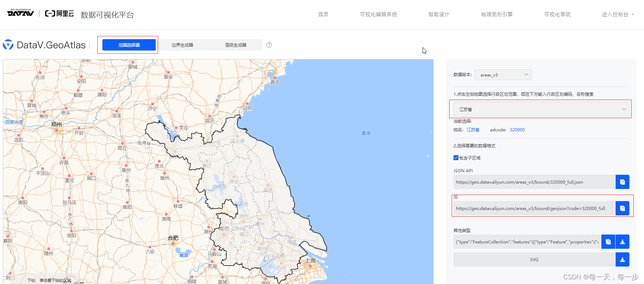This screenshot has height=284, width=644.
Task: Click 蚌埠 city marker on map
Action: 178,201
